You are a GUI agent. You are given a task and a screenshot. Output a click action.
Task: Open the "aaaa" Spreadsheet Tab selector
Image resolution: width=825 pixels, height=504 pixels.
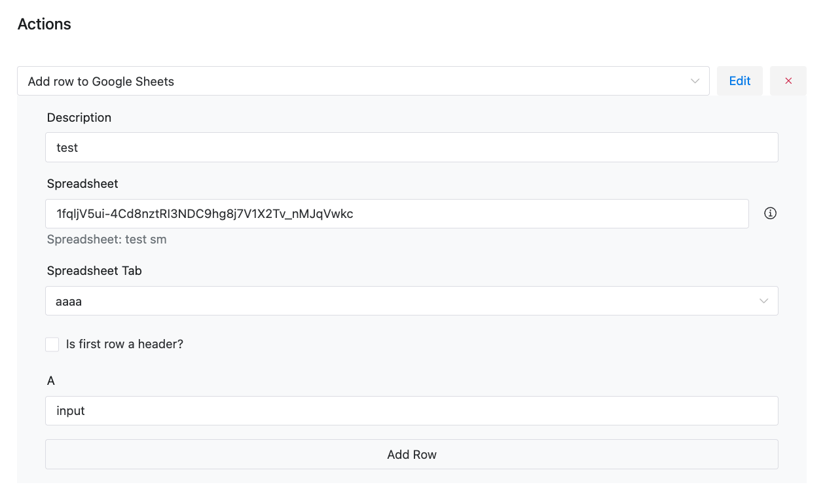click(412, 301)
